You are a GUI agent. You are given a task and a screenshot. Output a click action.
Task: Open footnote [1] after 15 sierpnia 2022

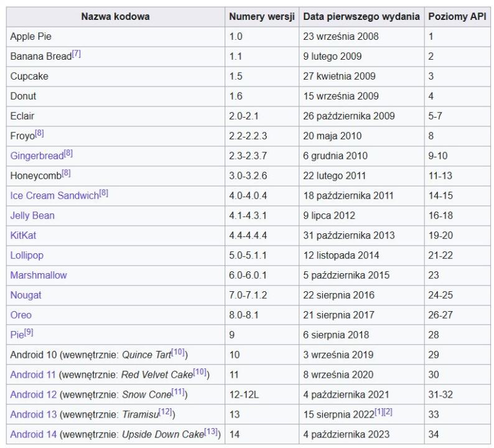click(x=379, y=412)
